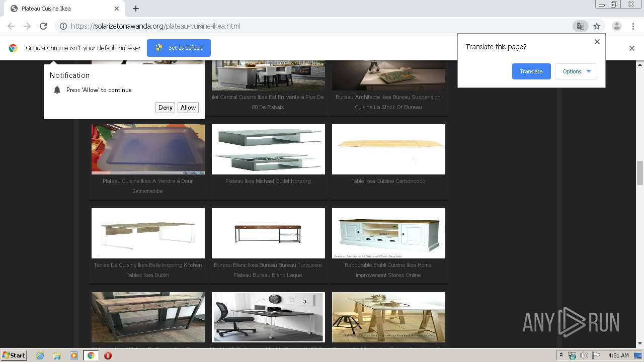Open the Ilot Central Cuisine kitchen image
644x362 pixels.
[268, 75]
